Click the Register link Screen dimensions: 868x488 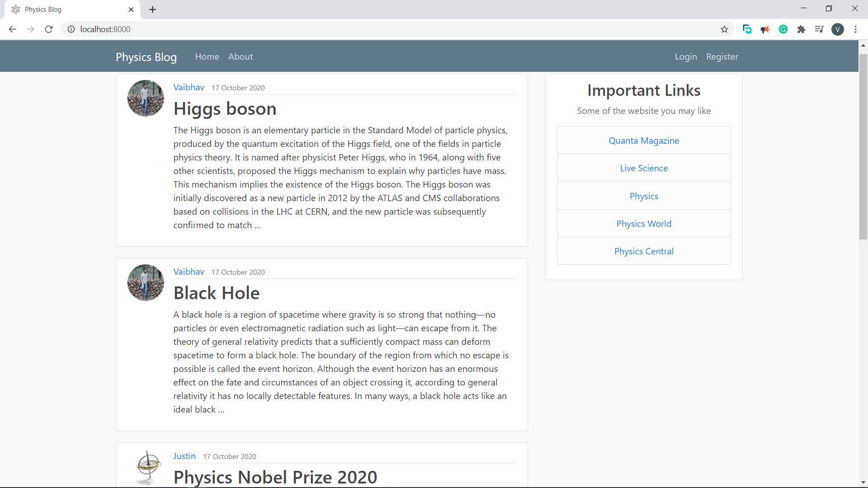pos(722,56)
